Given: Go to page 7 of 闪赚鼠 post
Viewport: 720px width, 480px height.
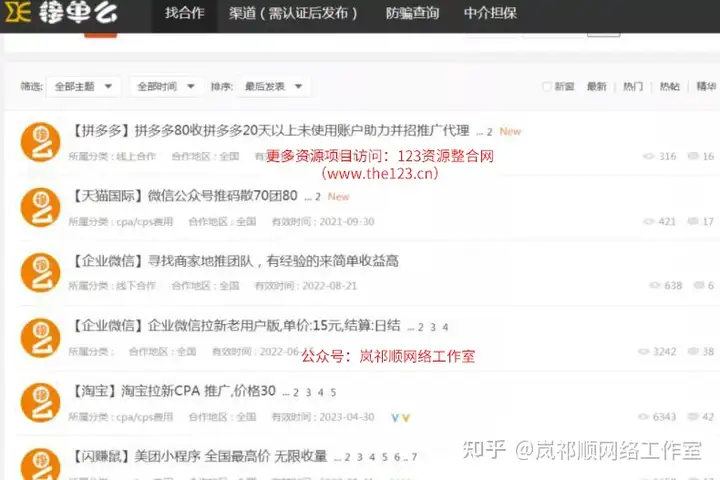Looking at the screenshot, I should click(x=414, y=457).
